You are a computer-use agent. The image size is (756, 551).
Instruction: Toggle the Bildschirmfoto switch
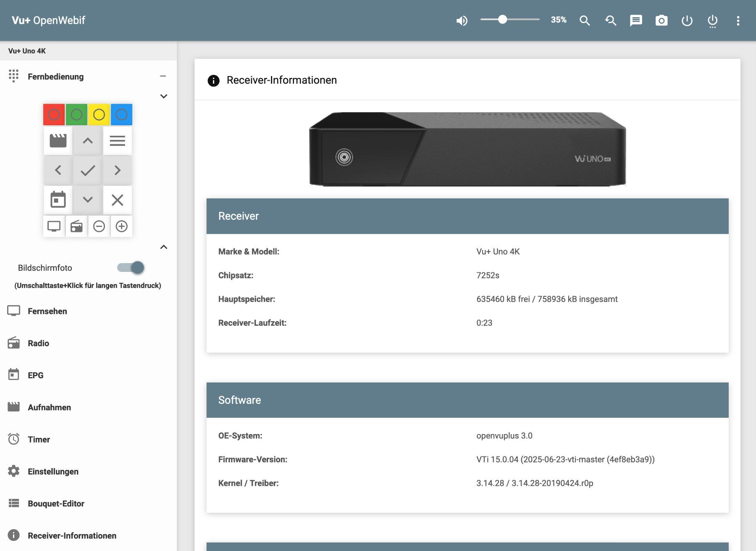[x=131, y=268]
